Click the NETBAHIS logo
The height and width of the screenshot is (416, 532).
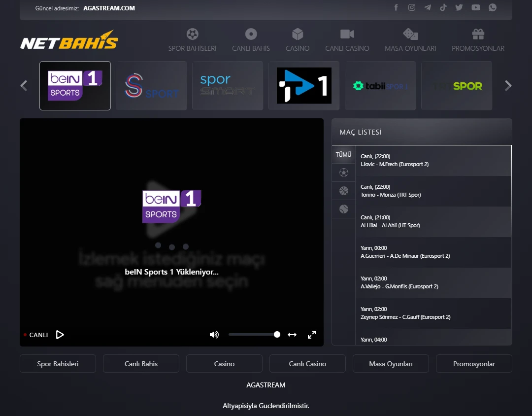coord(69,40)
